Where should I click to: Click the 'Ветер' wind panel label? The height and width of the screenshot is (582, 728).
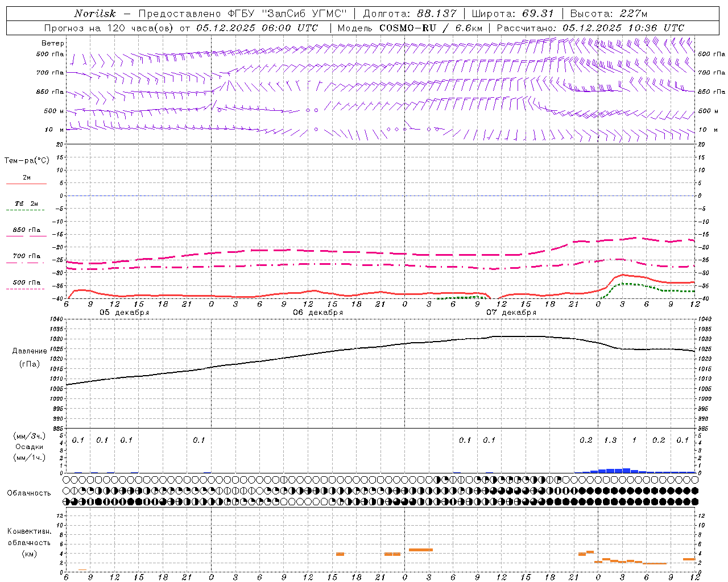coord(53,43)
